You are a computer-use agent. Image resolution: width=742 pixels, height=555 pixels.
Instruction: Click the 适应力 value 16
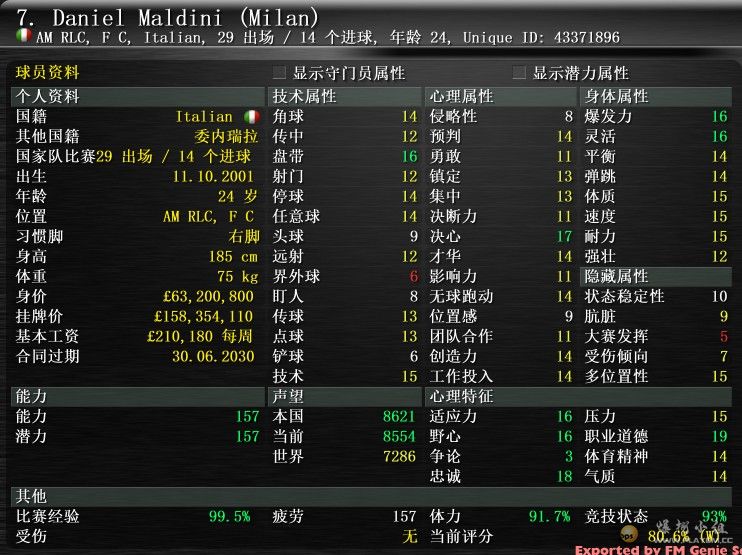click(x=564, y=416)
